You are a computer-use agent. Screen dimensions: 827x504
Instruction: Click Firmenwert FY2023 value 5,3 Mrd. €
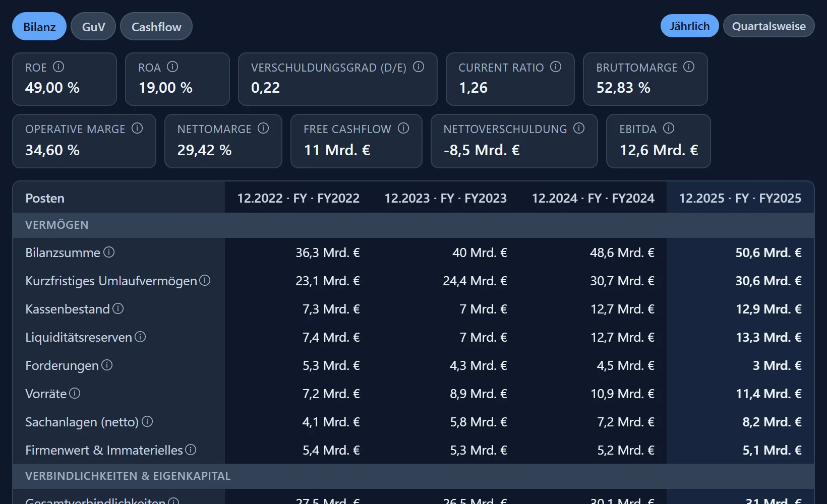[479, 450]
